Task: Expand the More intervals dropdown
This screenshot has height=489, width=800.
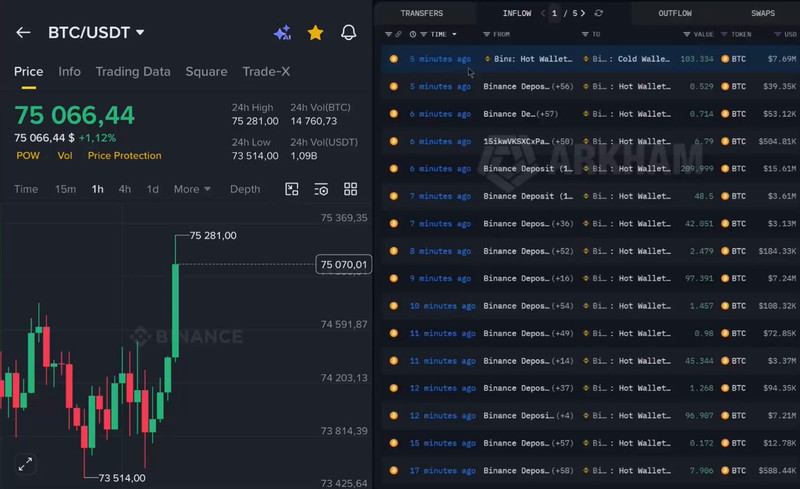Action: click(192, 189)
